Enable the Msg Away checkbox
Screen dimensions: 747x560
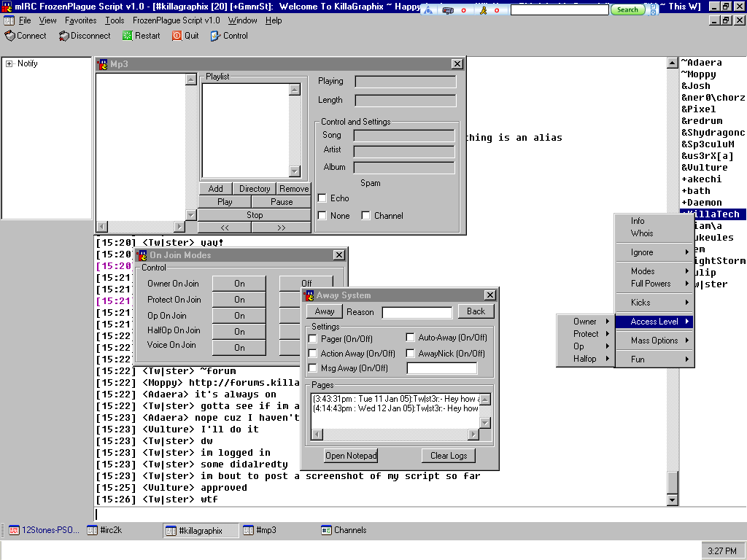click(313, 368)
